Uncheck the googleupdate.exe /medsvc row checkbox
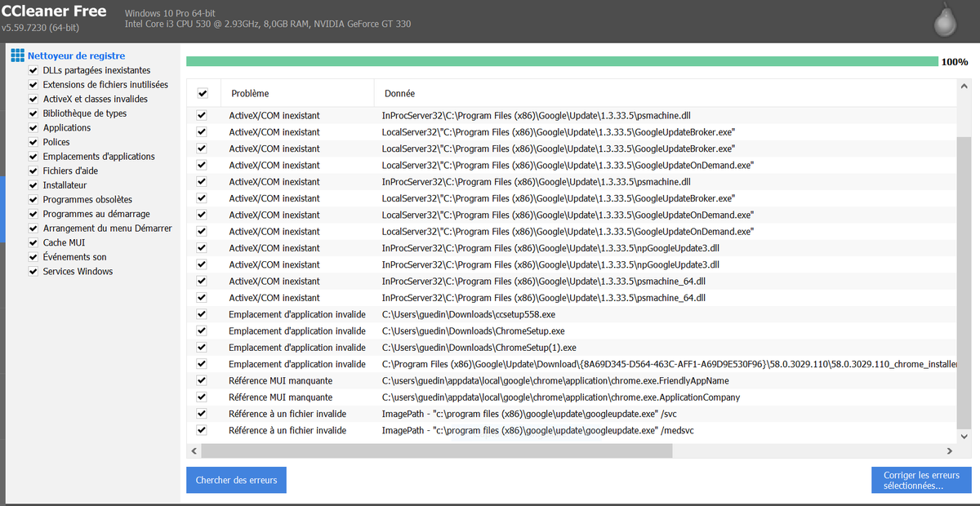Viewport: 980px width, 506px height. click(202, 431)
